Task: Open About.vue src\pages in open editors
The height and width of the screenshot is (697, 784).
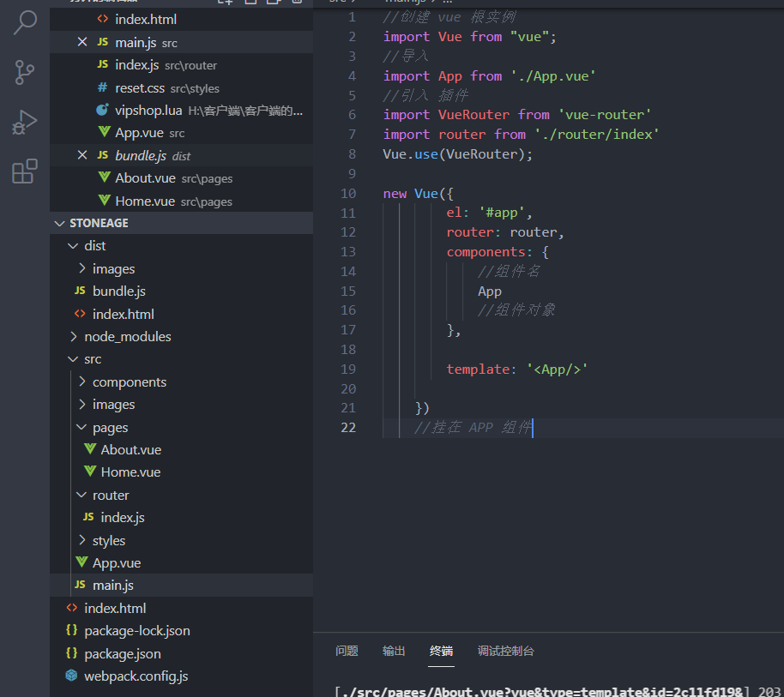Action: click(x=182, y=178)
